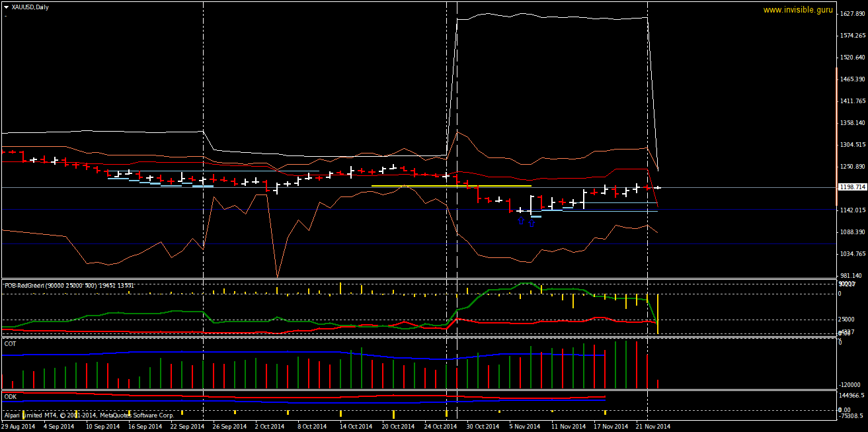868x432 pixels.
Task: Click the 30 Oct 2014 date label
Action: 483,427
